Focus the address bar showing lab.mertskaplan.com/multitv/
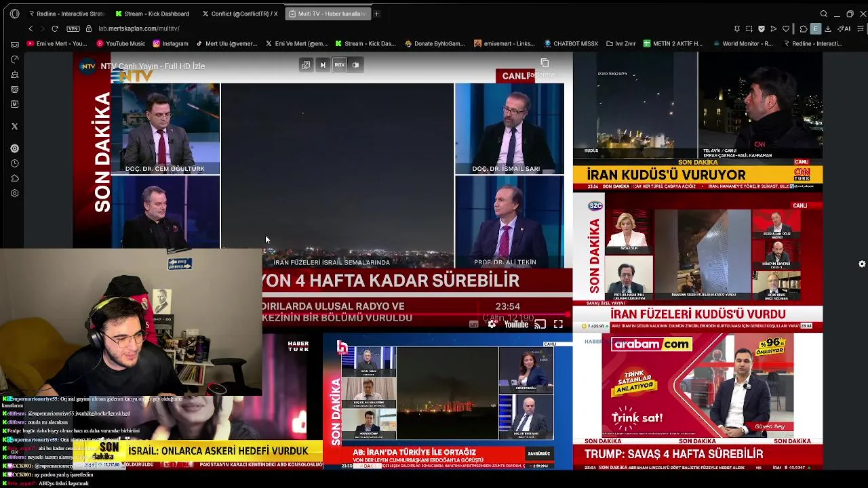 tap(139, 28)
